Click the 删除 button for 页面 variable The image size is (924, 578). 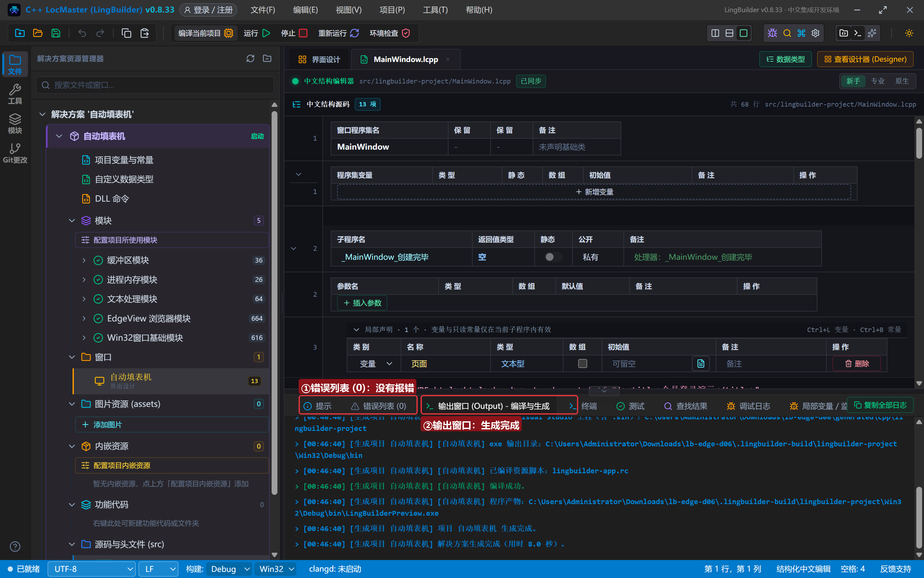[x=857, y=363]
